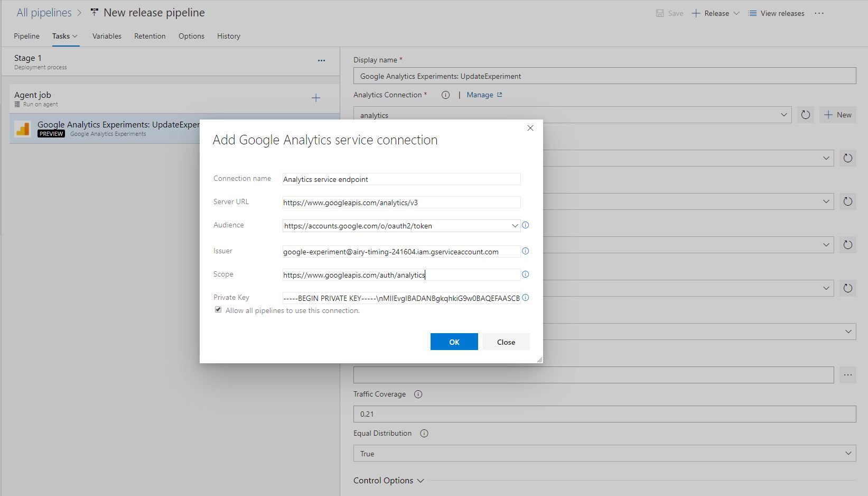
Task: Refresh the Analytics Connection list
Action: coord(805,115)
